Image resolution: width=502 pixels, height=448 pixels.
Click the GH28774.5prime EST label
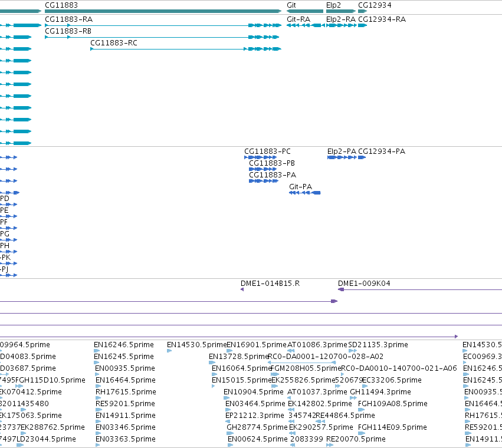(x=257, y=427)
